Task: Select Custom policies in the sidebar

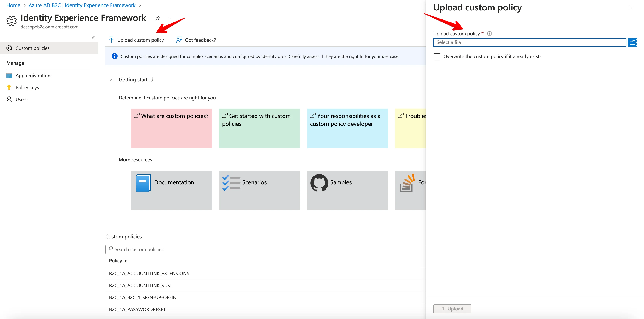Action: coord(32,48)
